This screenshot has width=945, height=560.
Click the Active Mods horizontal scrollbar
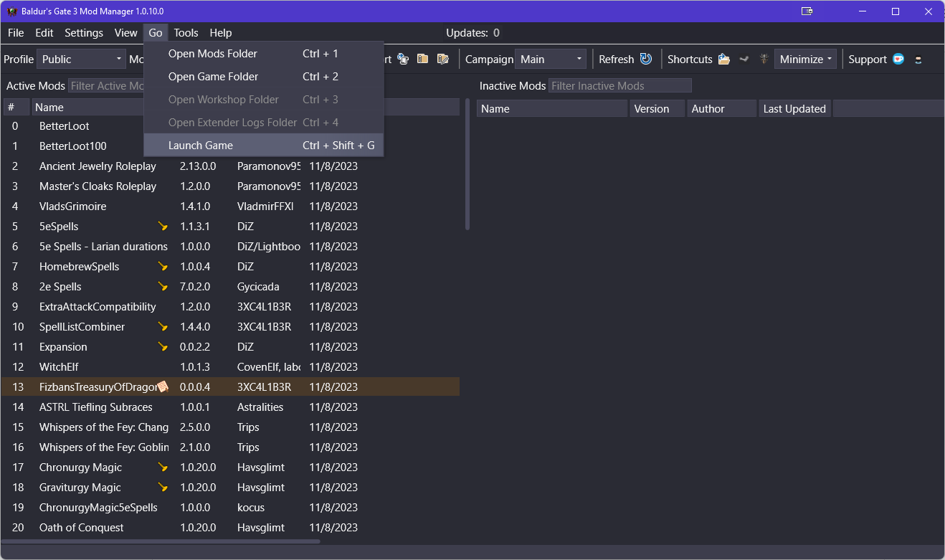pyautogui.click(x=161, y=542)
